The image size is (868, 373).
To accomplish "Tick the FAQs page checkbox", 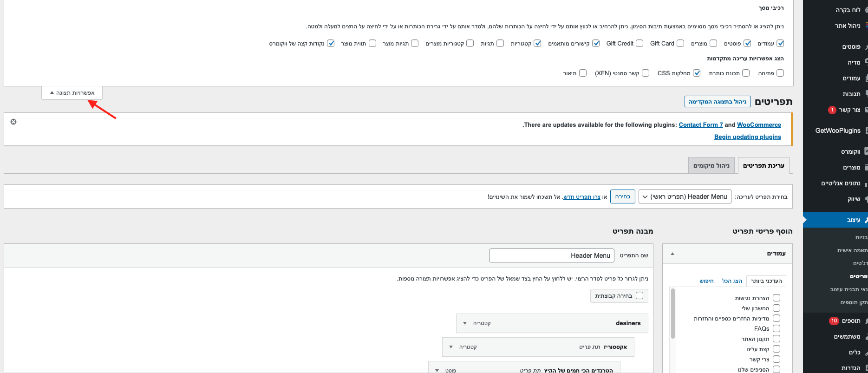I will [777, 328].
